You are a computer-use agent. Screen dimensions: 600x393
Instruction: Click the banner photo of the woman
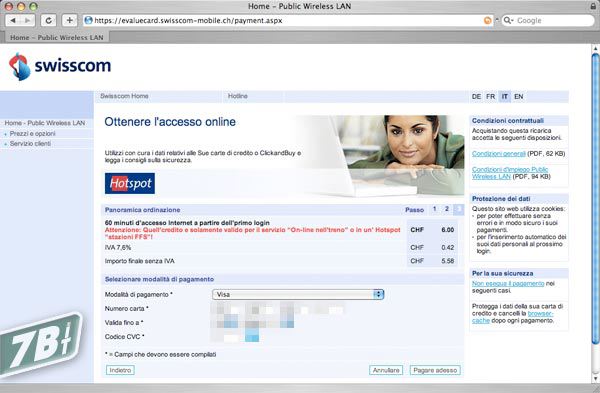383,155
